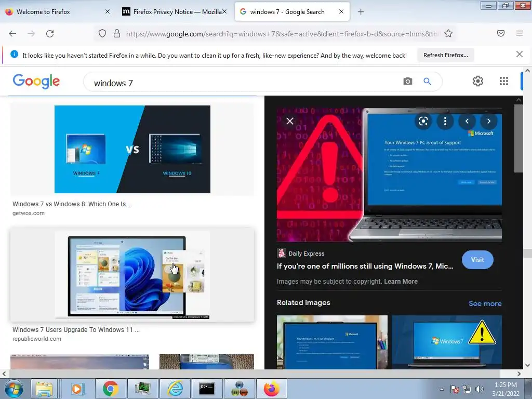Click getwox.com source text
Viewport: 532px width, 399px height.
point(29,213)
